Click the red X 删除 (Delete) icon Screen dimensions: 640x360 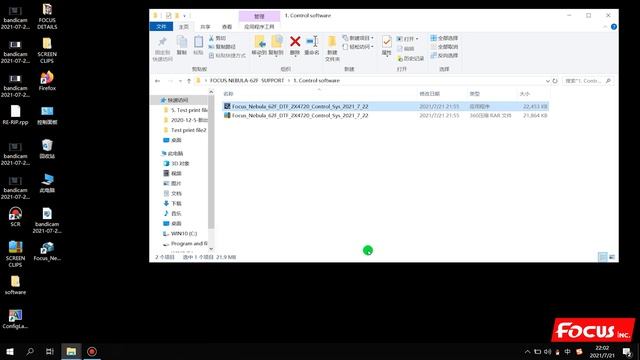295,41
